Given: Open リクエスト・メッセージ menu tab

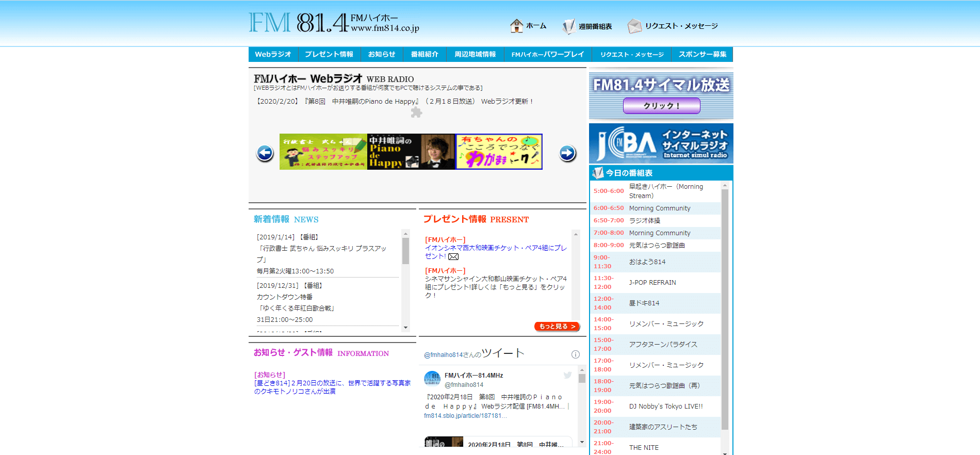Looking at the screenshot, I should [632, 54].
